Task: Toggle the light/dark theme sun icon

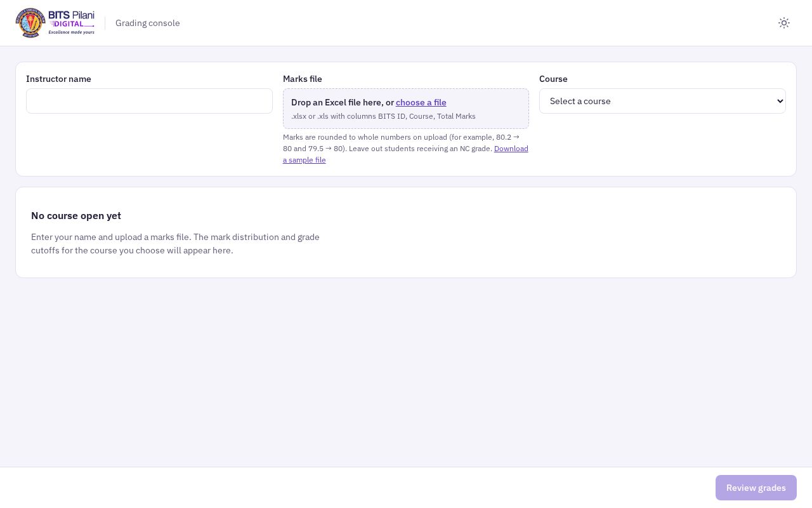Action: tap(784, 23)
